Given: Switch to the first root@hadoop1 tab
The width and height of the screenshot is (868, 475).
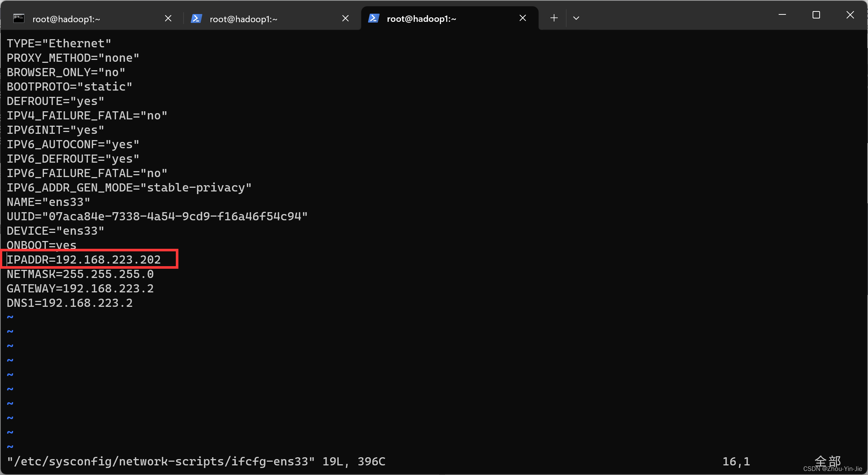Looking at the screenshot, I should click(92, 18).
